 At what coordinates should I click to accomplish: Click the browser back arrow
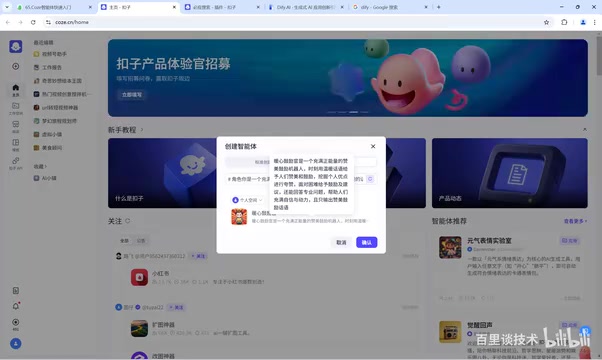tap(8, 22)
